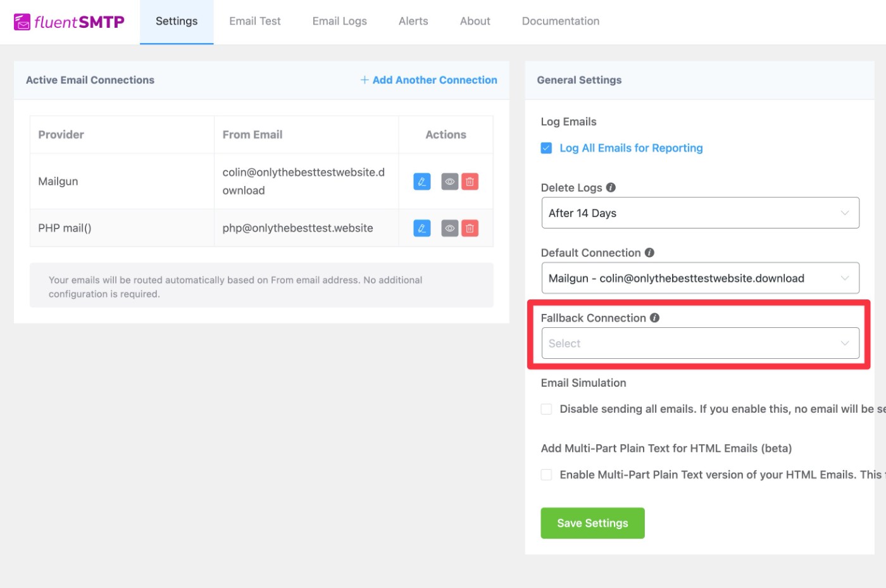Click the fluentSMTP logo

[x=69, y=22]
